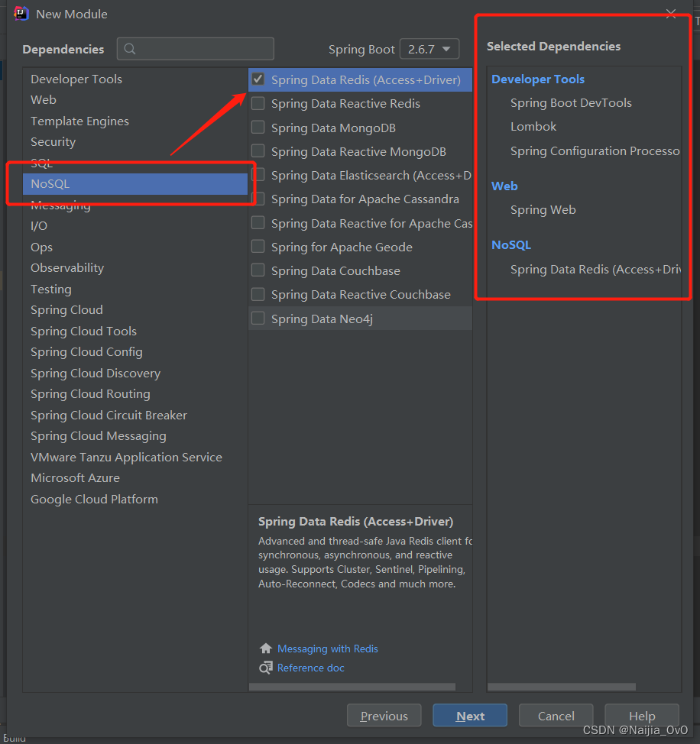Select Lombok in selected dependencies
The image size is (700, 744).
tap(533, 127)
